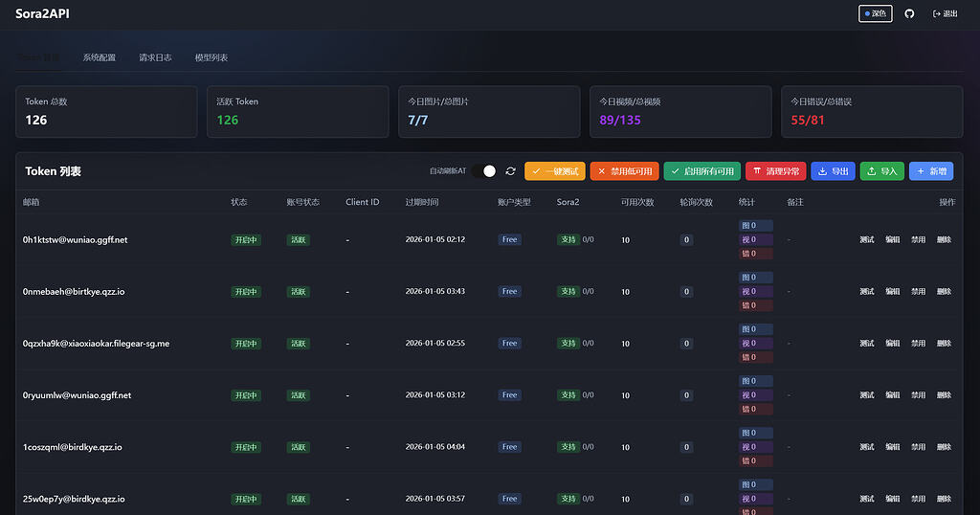This screenshot has width=980, height=515.
Task: Click 删除 for 0h1ktstw@wuniao.ggff.net
Action: tap(944, 240)
